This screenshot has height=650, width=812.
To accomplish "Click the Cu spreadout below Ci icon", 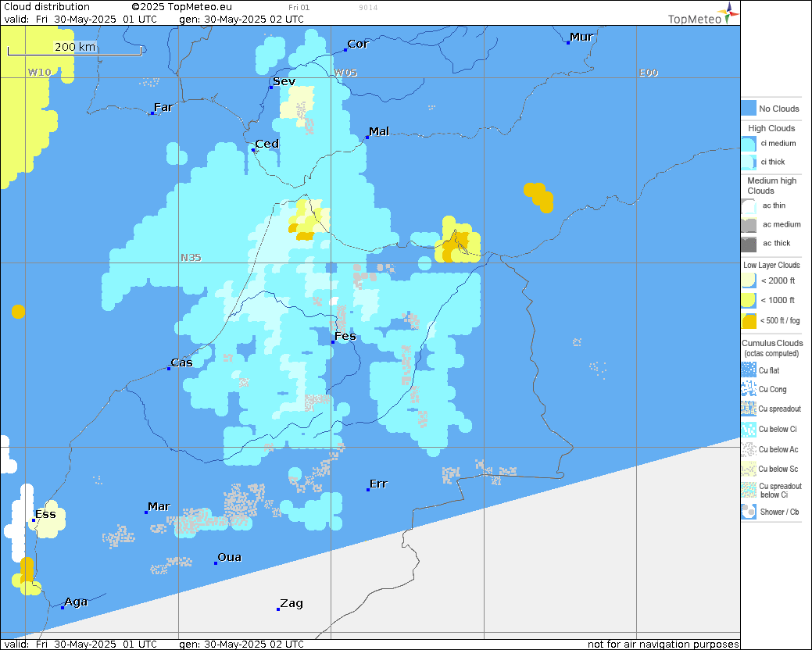I will tap(748, 490).
